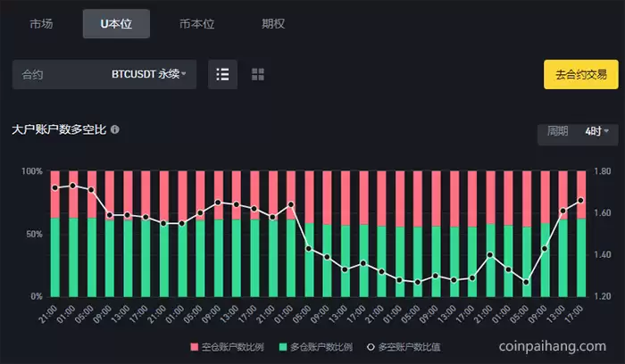625x364 pixels.
Task: Toggle 多仓账户数比例 legend series
Action: 315,345
